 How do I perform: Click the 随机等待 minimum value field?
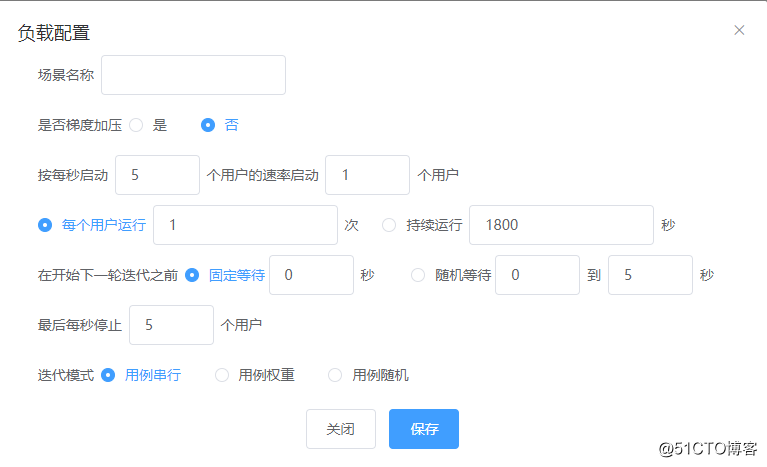coord(538,275)
